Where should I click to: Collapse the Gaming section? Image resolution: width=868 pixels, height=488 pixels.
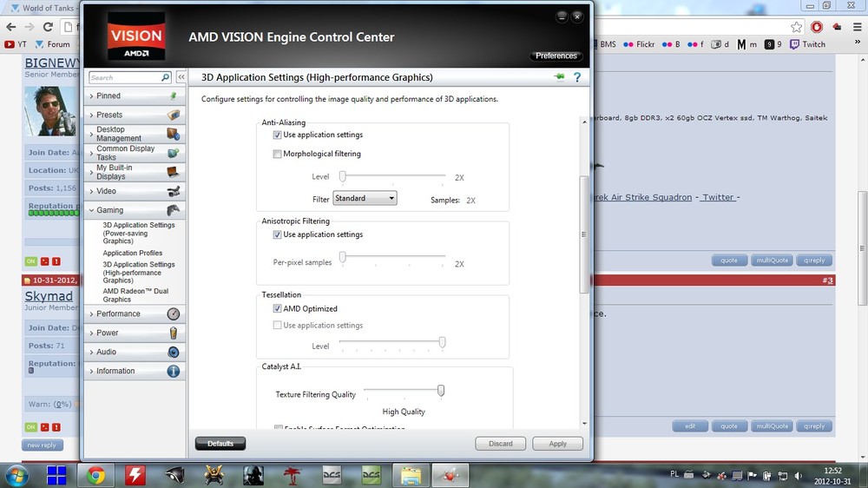91,210
